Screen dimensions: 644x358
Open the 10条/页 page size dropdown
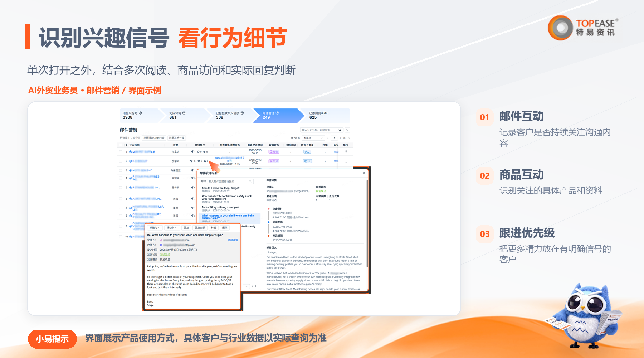[313, 138]
